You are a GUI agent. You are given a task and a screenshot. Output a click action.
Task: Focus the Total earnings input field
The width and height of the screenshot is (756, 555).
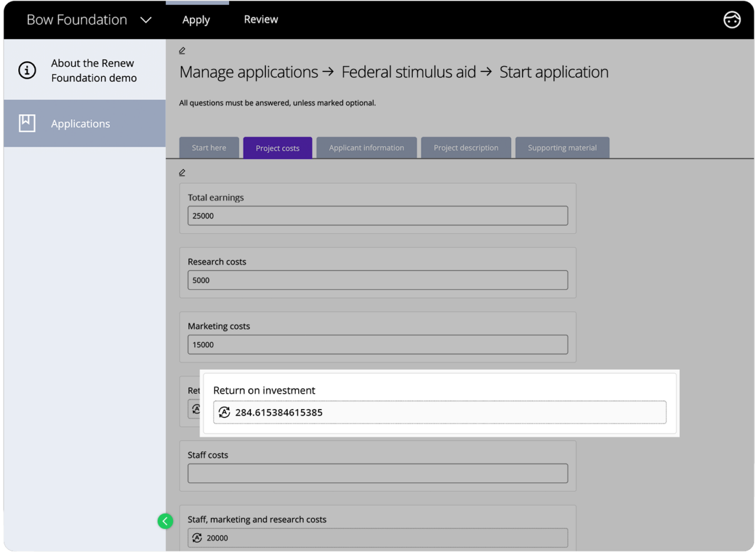(378, 216)
